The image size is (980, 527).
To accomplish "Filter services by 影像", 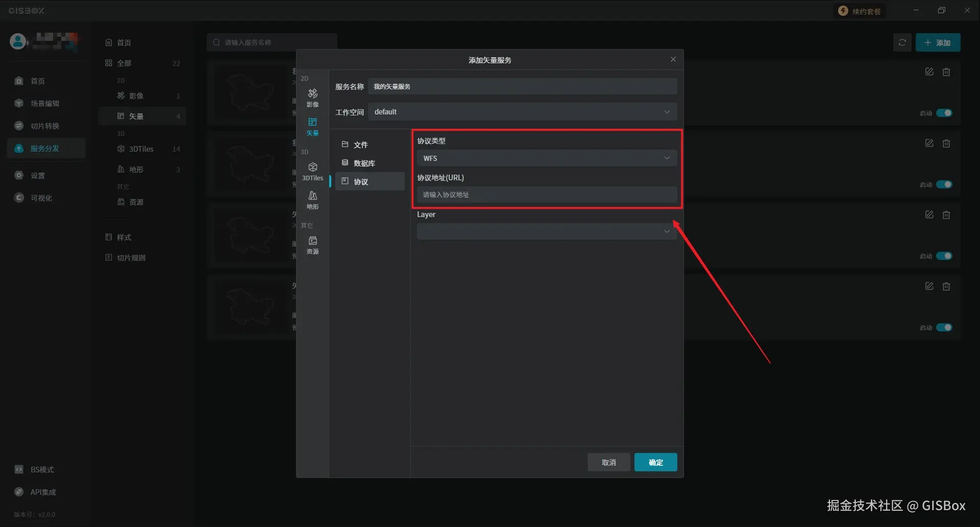I will [142, 96].
